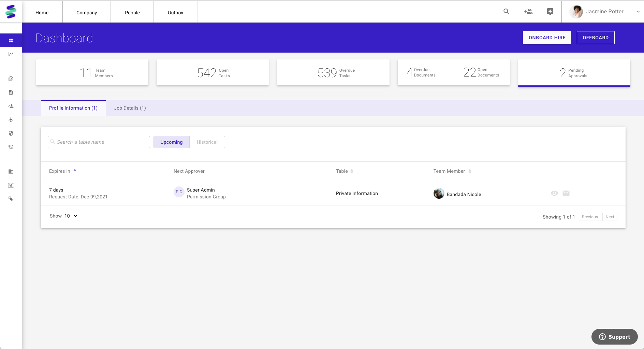Switch to Historical approvals view
Image resolution: width=644 pixels, height=349 pixels.
click(207, 142)
